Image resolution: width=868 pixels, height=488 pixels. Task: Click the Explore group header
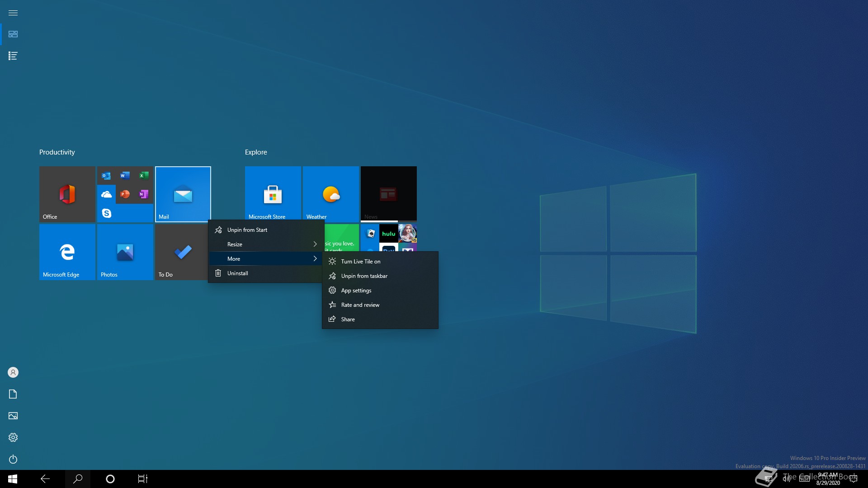pos(256,152)
